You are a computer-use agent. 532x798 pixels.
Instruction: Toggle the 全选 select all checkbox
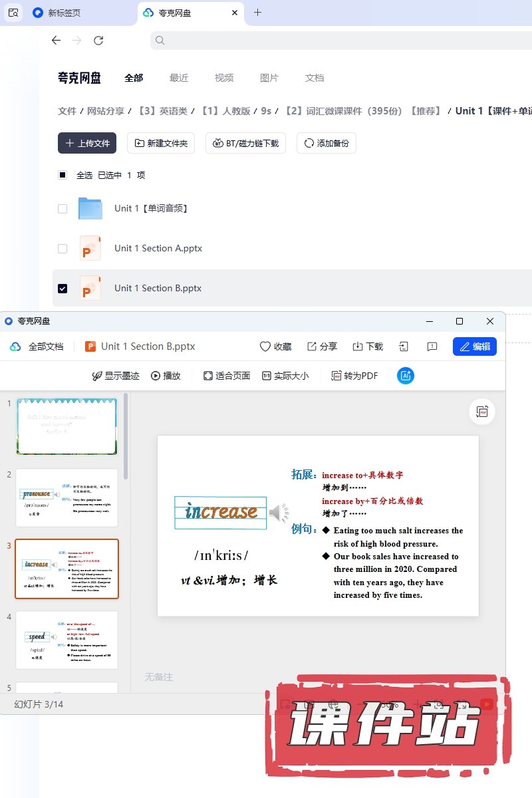coord(63,176)
